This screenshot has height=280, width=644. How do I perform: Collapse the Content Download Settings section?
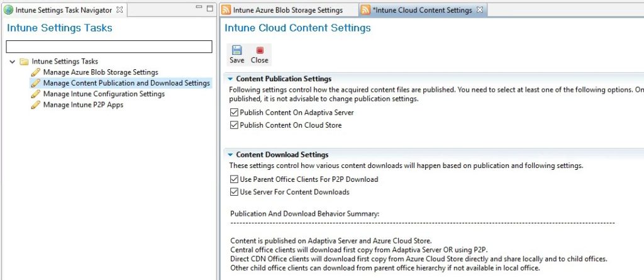230,155
